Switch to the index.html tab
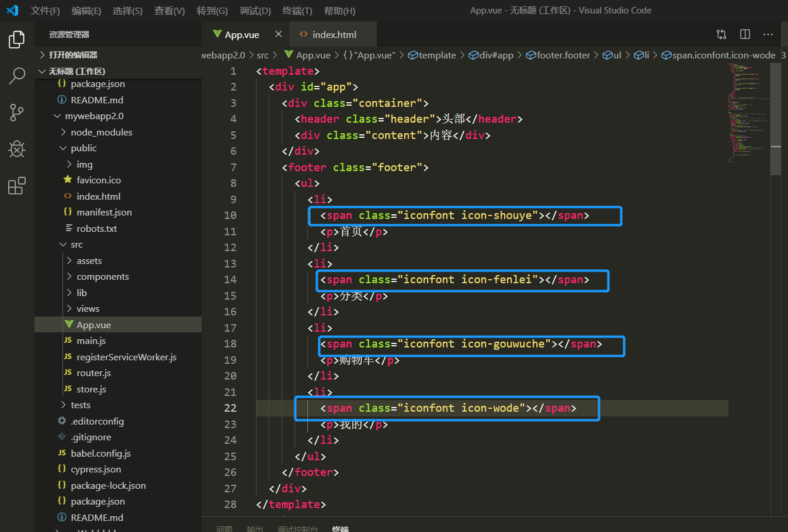 click(334, 34)
